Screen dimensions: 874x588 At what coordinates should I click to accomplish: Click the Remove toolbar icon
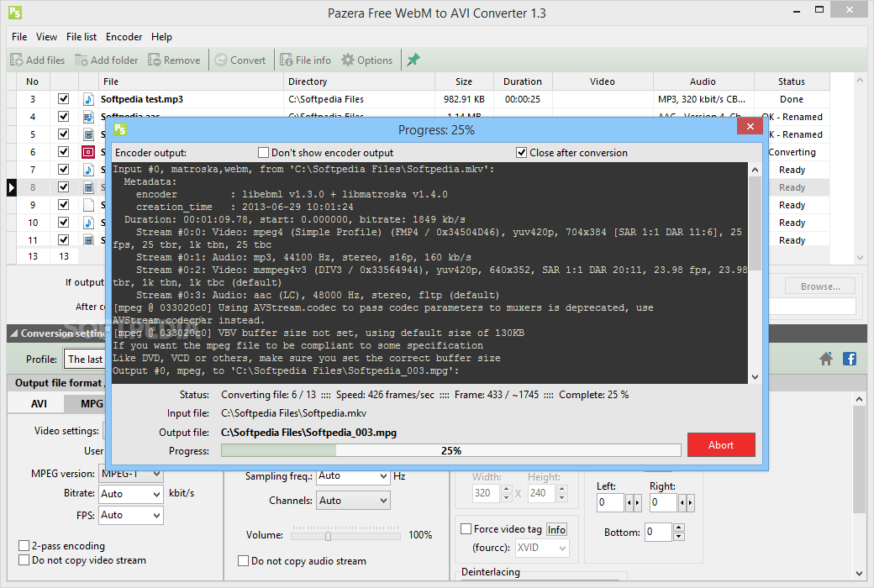point(155,60)
